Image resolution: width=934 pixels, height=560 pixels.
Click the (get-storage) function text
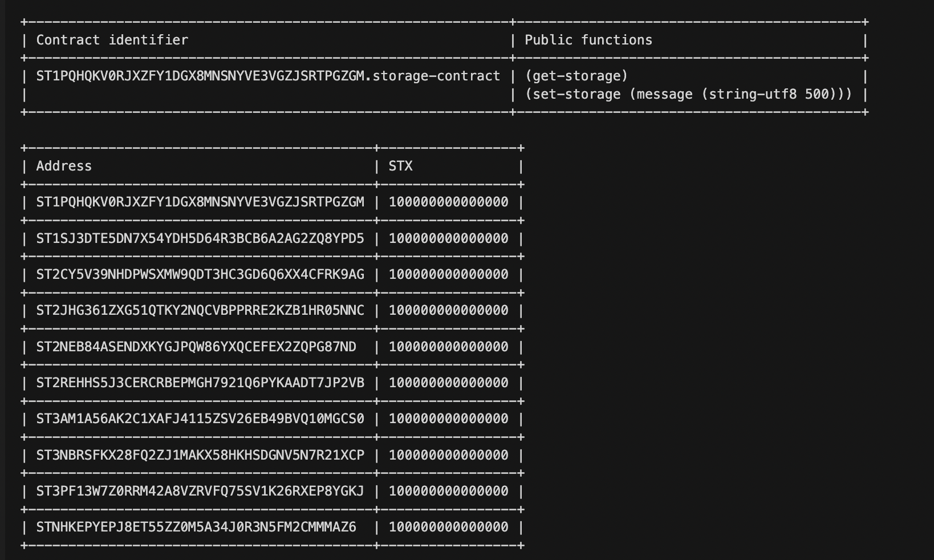pyautogui.click(x=576, y=76)
